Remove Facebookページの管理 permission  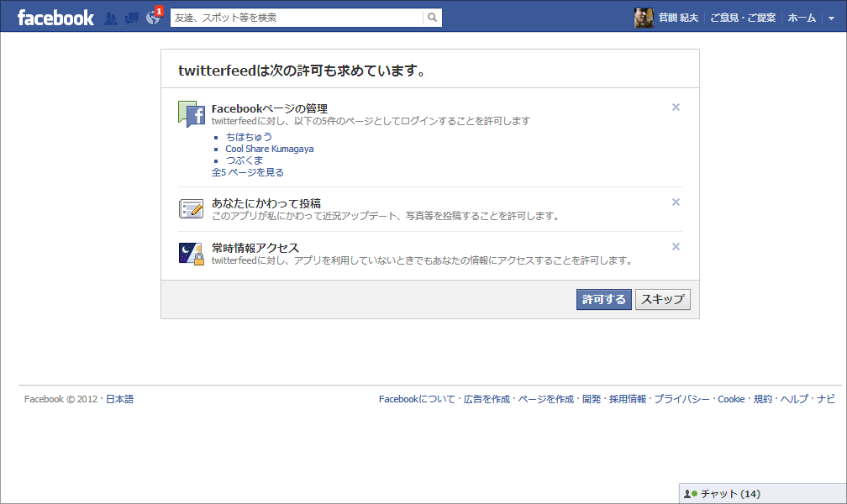pos(676,107)
